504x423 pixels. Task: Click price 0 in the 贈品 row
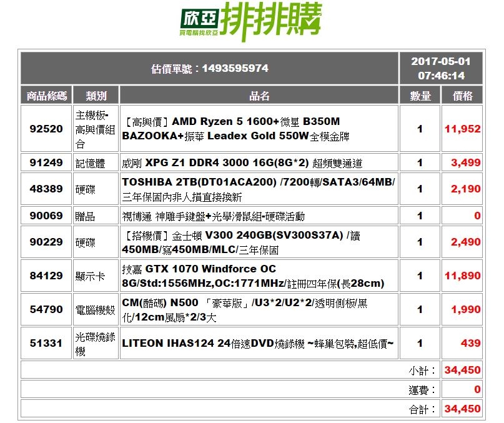coord(477,216)
